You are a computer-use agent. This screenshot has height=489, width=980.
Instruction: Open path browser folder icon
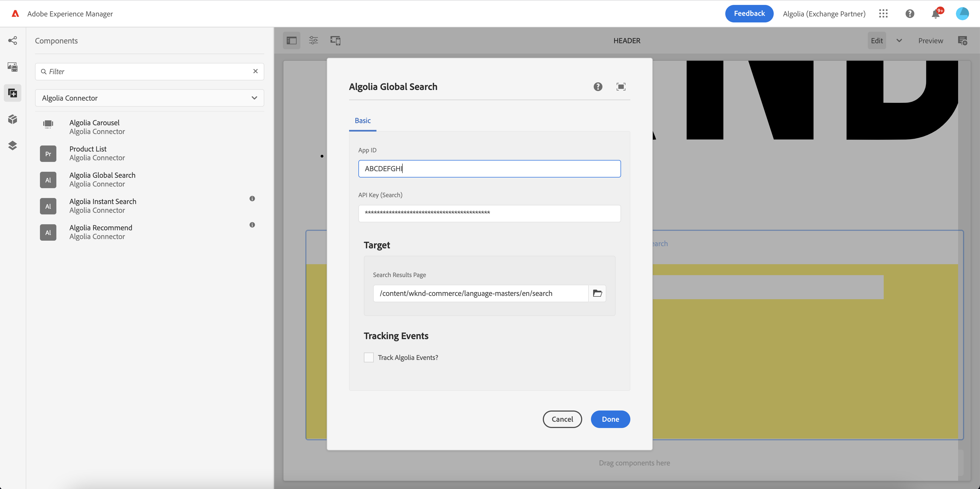[597, 293]
